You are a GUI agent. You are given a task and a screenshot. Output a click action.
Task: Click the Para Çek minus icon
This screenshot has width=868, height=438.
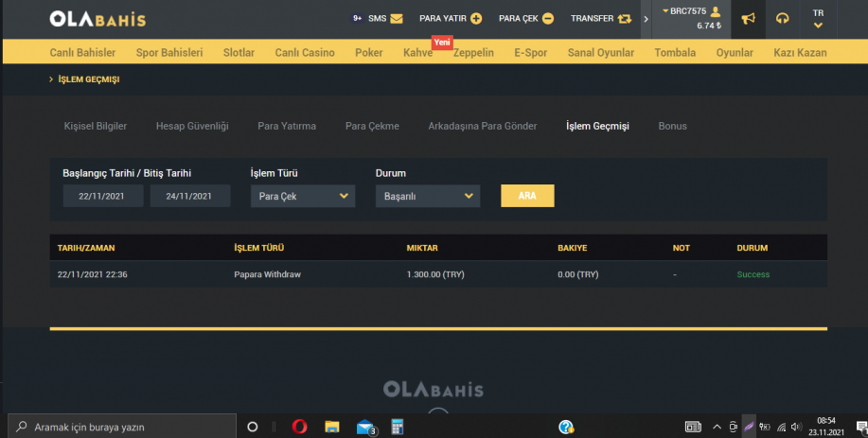pyautogui.click(x=548, y=18)
